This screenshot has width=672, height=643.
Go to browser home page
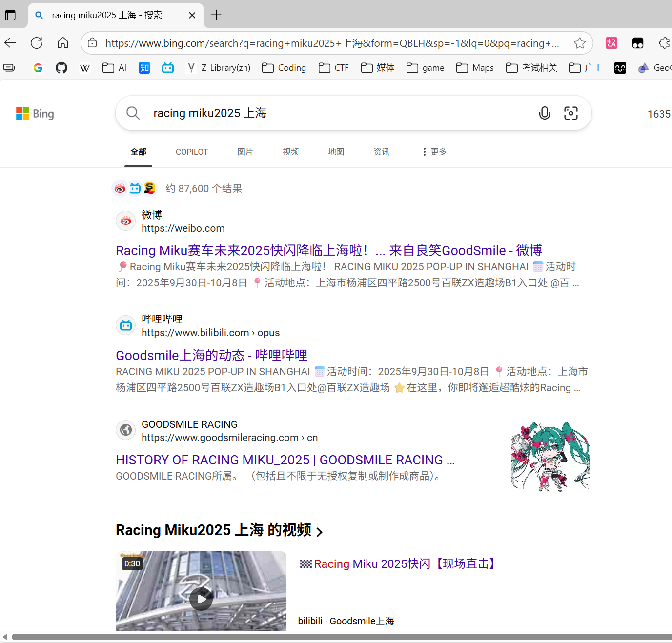(x=63, y=43)
